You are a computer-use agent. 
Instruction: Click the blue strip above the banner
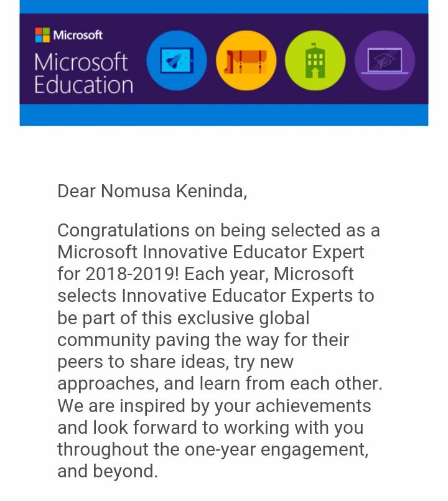[223, 7]
